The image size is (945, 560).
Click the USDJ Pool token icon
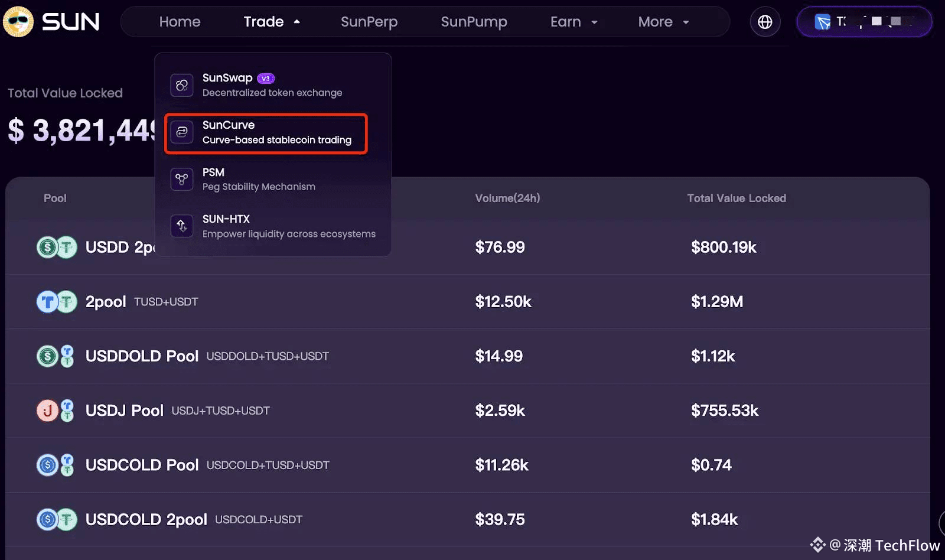(x=56, y=411)
